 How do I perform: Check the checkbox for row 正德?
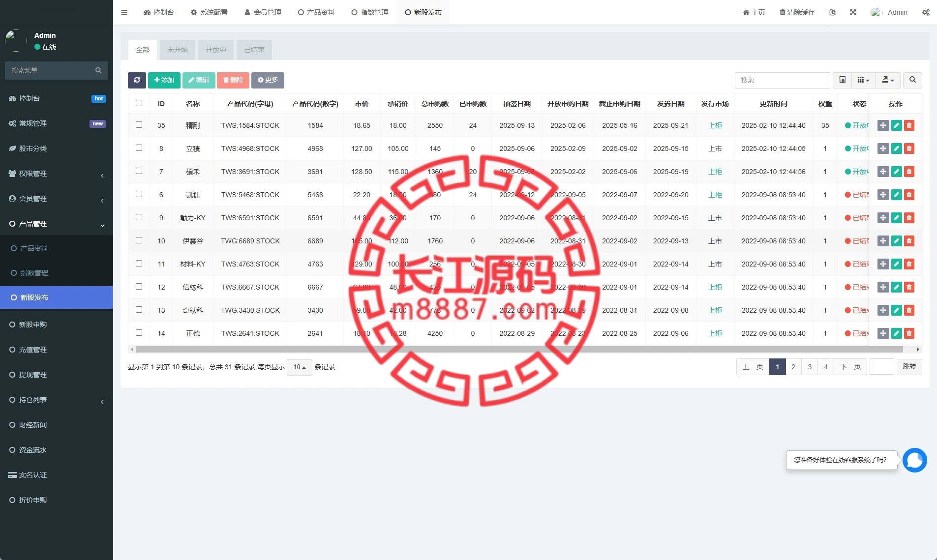[x=139, y=333]
